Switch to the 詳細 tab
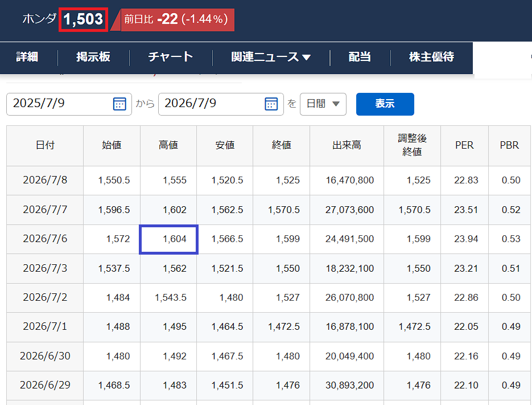Screen dimensions: 532x405 coord(27,57)
